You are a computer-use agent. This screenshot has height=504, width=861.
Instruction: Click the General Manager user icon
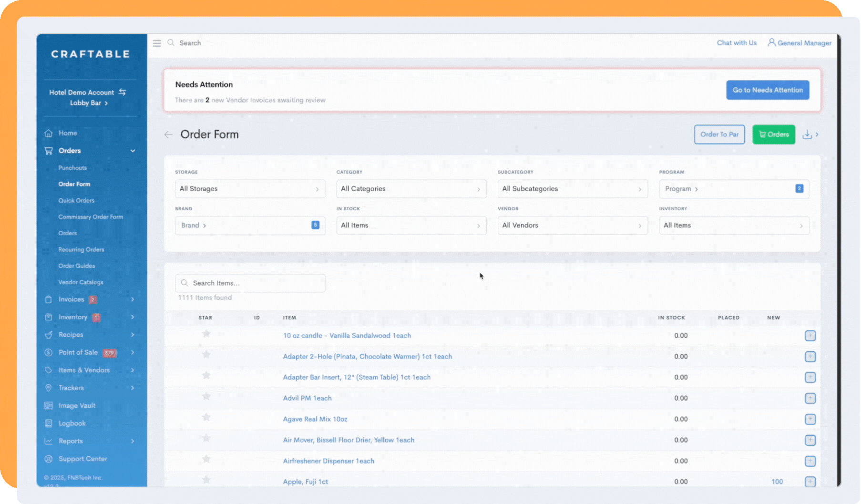771,42
